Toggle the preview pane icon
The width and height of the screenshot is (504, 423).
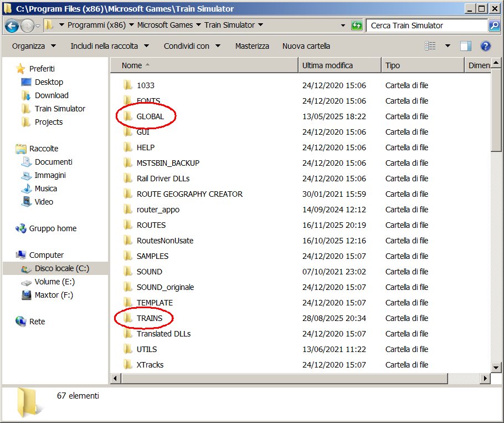(x=466, y=46)
